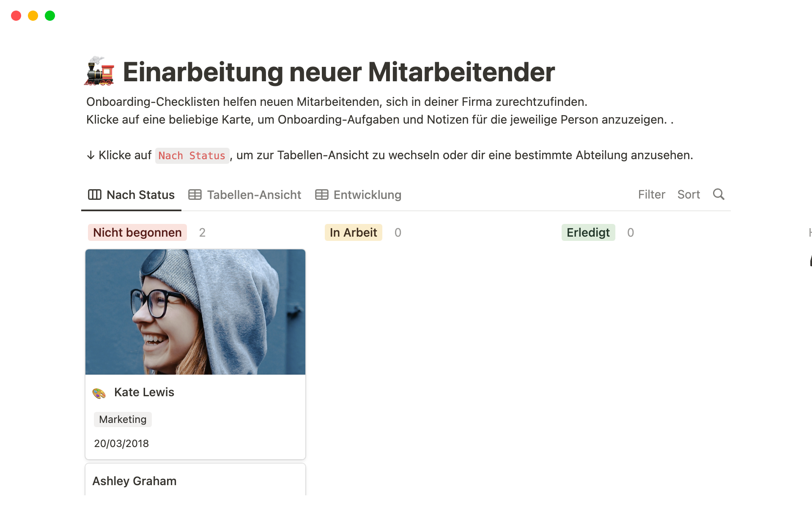Open the Sort menu
The image size is (812, 508).
[689, 194]
